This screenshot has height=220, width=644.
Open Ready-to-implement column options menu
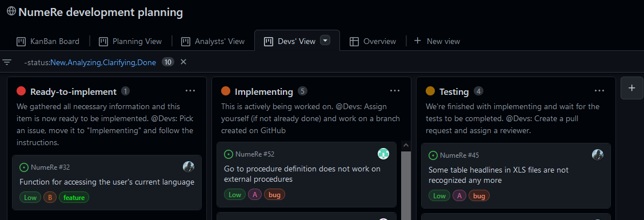[190, 91]
